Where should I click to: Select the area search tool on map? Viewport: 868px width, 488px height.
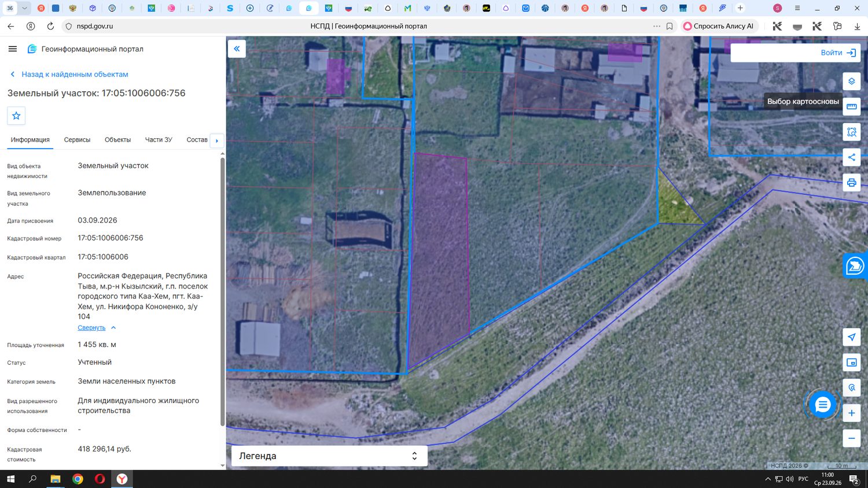pos(852,132)
